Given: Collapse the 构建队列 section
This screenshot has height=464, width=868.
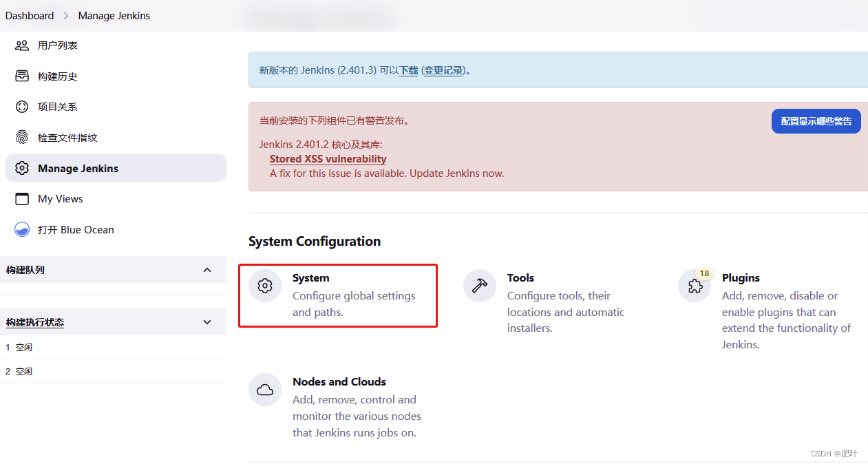Looking at the screenshot, I should click(x=207, y=270).
